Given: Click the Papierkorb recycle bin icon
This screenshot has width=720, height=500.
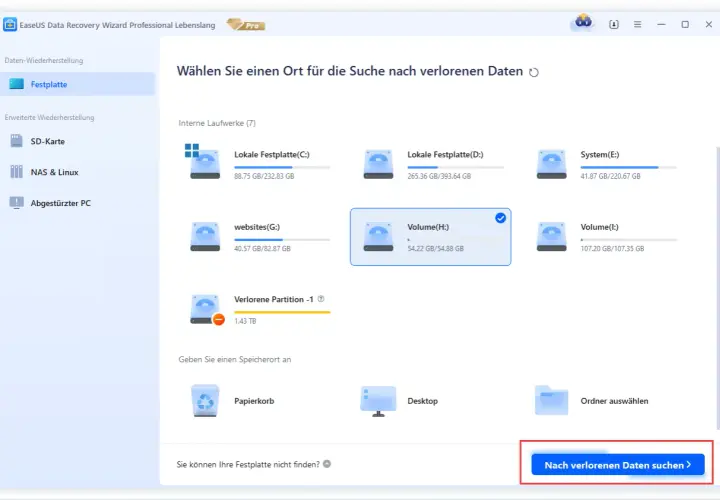Looking at the screenshot, I should tap(205, 400).
